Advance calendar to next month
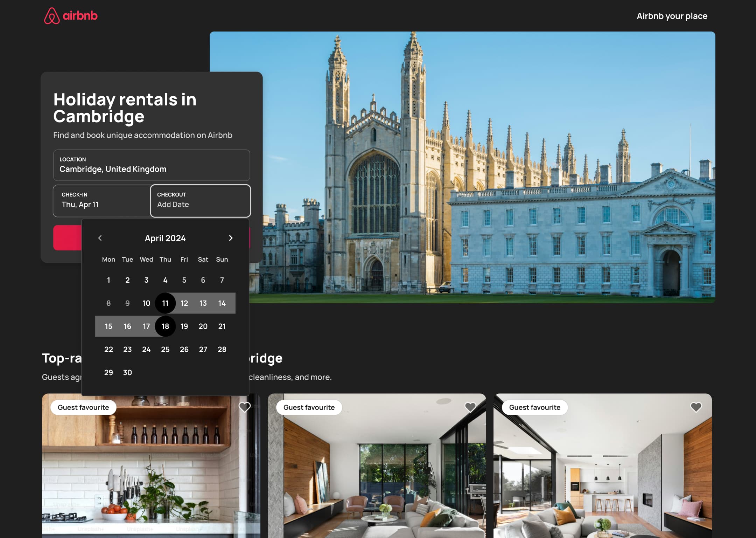The width and height of the screenshot is (756, 538). [230, 238]
